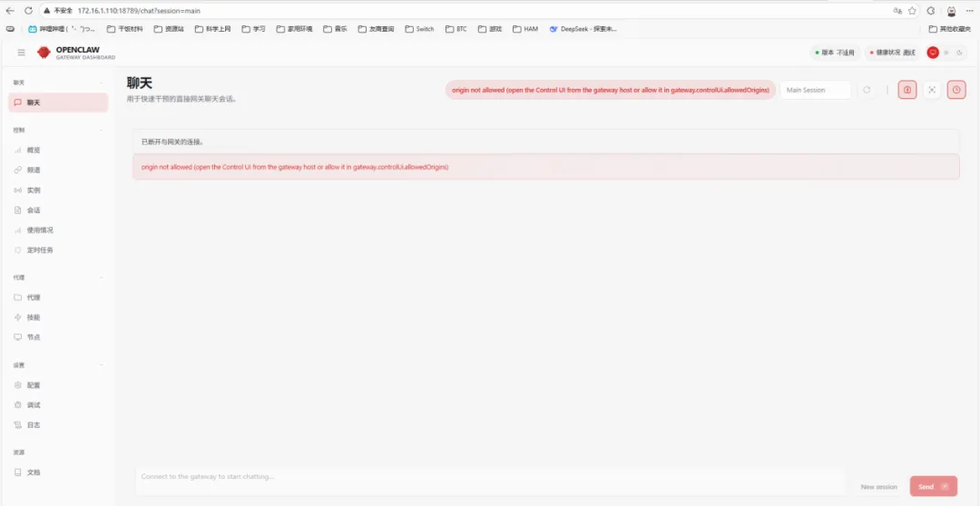The height and width of the screenshot is (506, 980).
Task: Toggle the hamburger sidebar menu
Action: coord(21,54)
